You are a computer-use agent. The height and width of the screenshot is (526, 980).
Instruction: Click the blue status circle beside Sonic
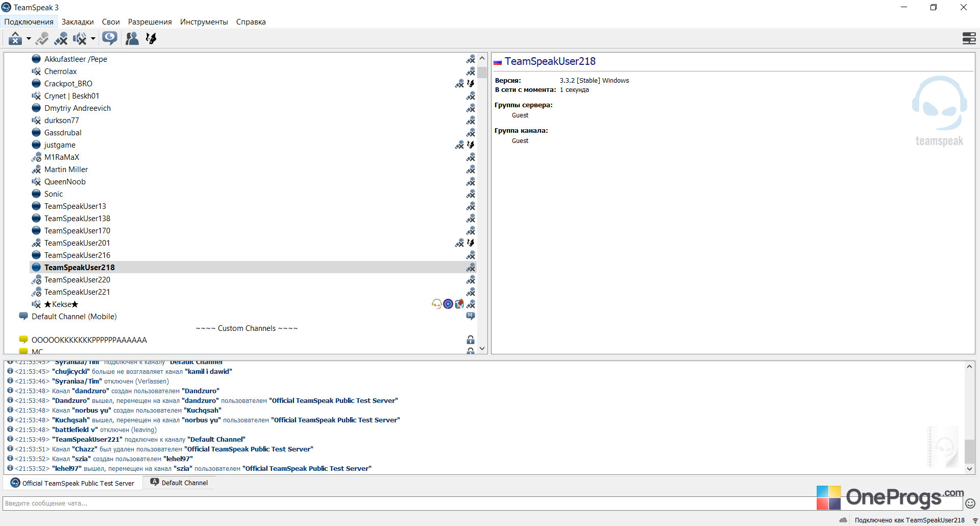tap(36, 194)
